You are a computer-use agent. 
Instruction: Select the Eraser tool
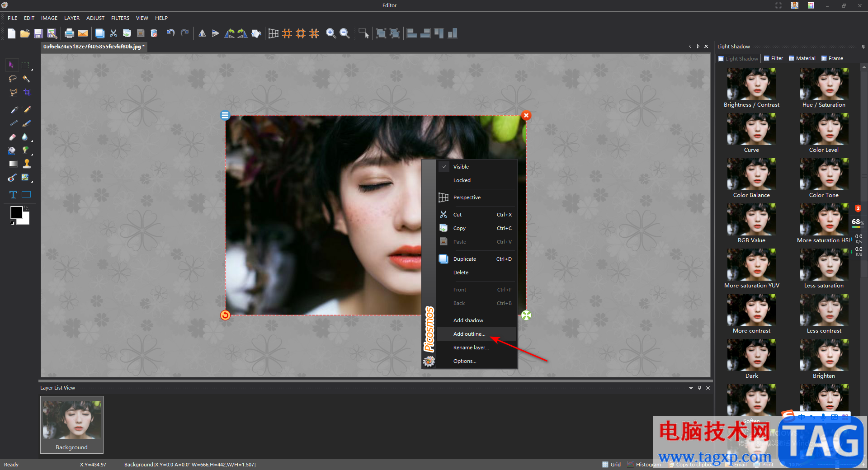pyautogui.click(x=13, y=137)
